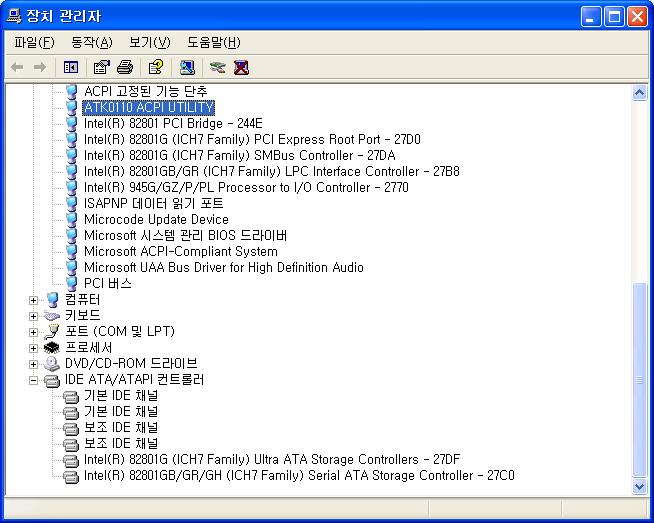
Task: Select Microsoft UAA Bus Driver entry
Action: (x=224, y=267)
